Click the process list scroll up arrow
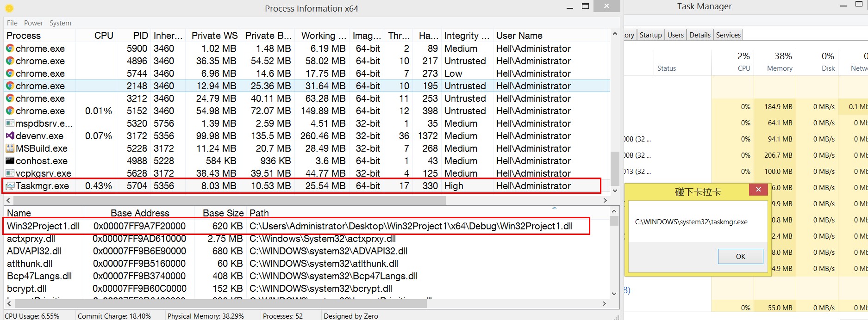Viewport: 868px width, 320px height. (x=615, y=34)
